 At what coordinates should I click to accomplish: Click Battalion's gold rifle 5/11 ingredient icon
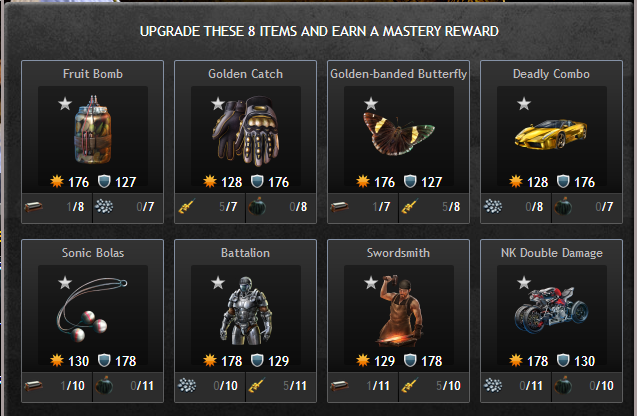[x=257, y=386]
